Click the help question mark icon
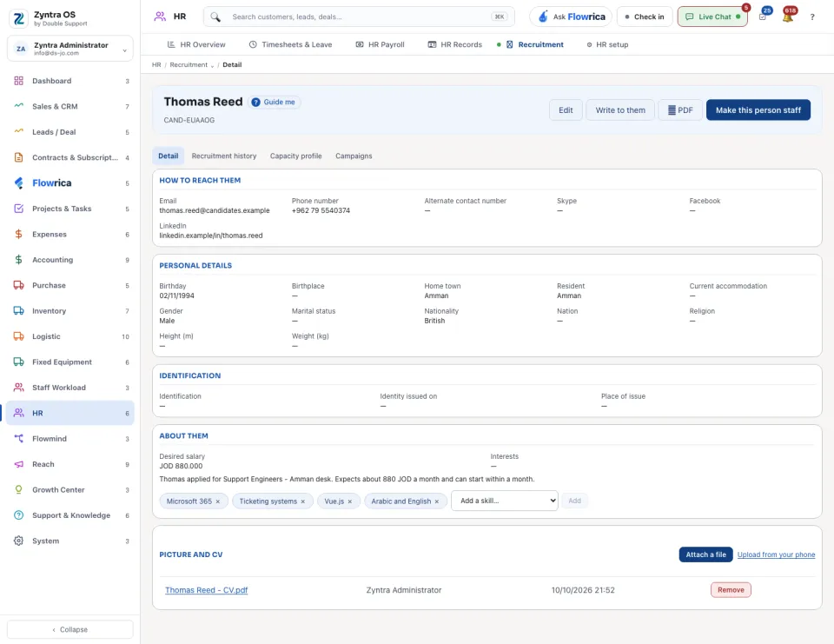834x644 pixels. 812,17
